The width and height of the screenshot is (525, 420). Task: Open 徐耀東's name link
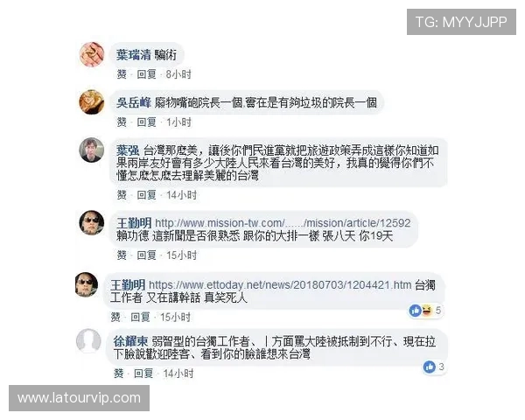coord(130,341)
